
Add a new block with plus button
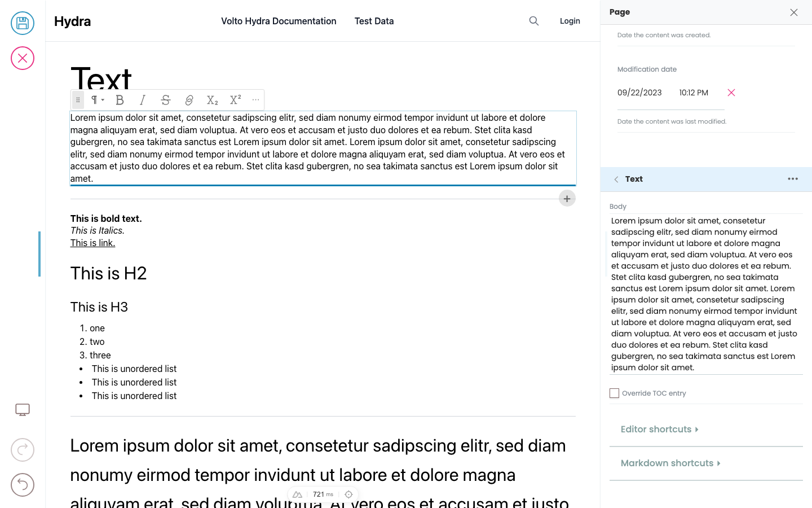pos(567,199)
